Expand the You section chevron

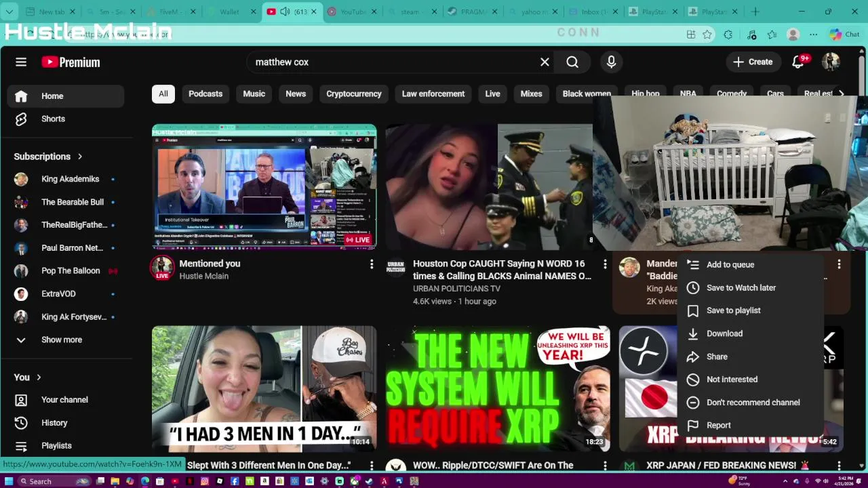(x=39, y=378)
